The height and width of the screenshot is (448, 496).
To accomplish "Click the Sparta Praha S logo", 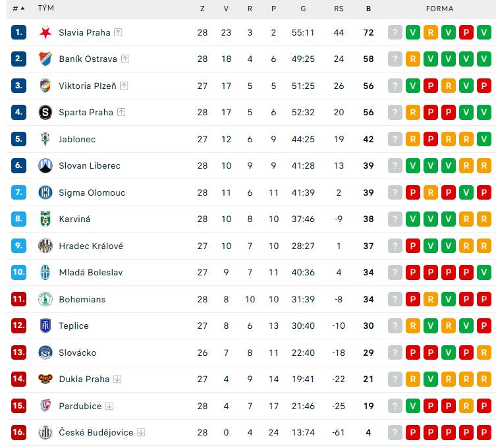I will [x=45, y=112].
